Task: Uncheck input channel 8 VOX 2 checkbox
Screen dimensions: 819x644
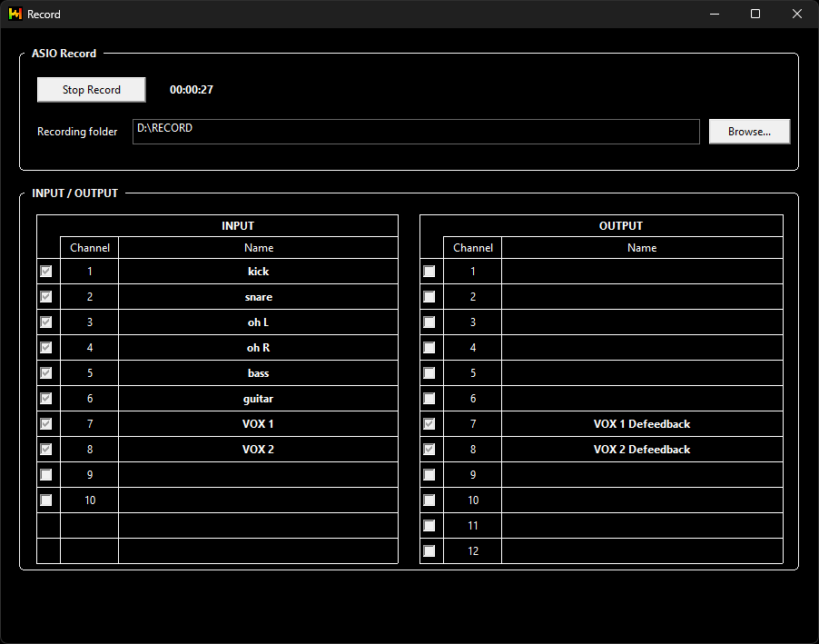Action: coord(46,450)
